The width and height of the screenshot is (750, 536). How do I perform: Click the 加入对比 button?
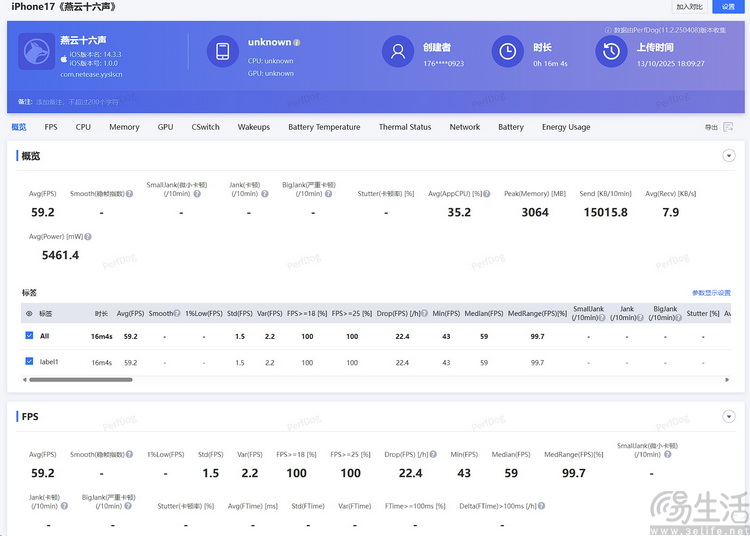689,7
